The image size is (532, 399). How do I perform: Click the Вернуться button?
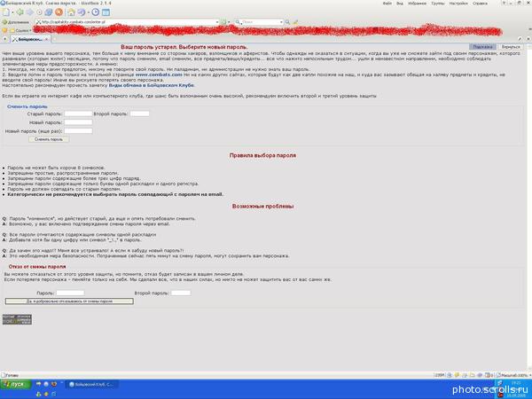point(511,47)
